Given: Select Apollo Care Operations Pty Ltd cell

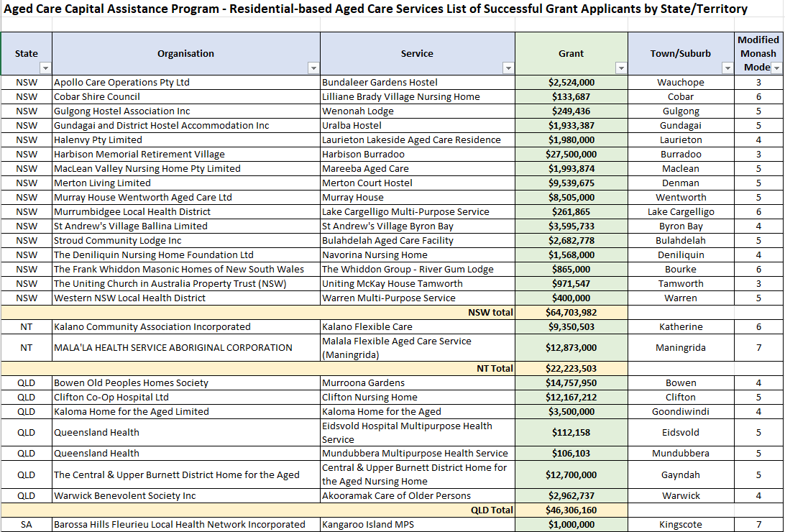Looking at the screenshot, I should tap(185, 83).
